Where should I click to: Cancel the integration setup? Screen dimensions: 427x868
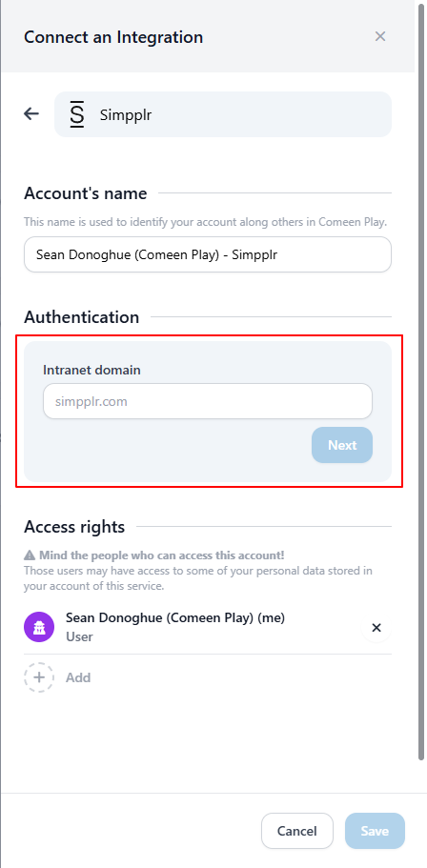pyautogui.click(x=297, y=831)
